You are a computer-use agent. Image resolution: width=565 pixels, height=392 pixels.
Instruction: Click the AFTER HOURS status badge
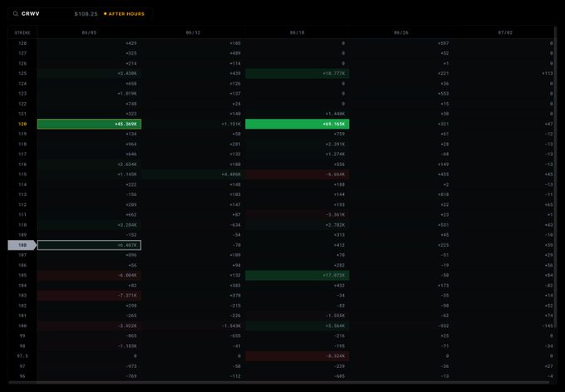pyautogui.click(x=124, y=13)
